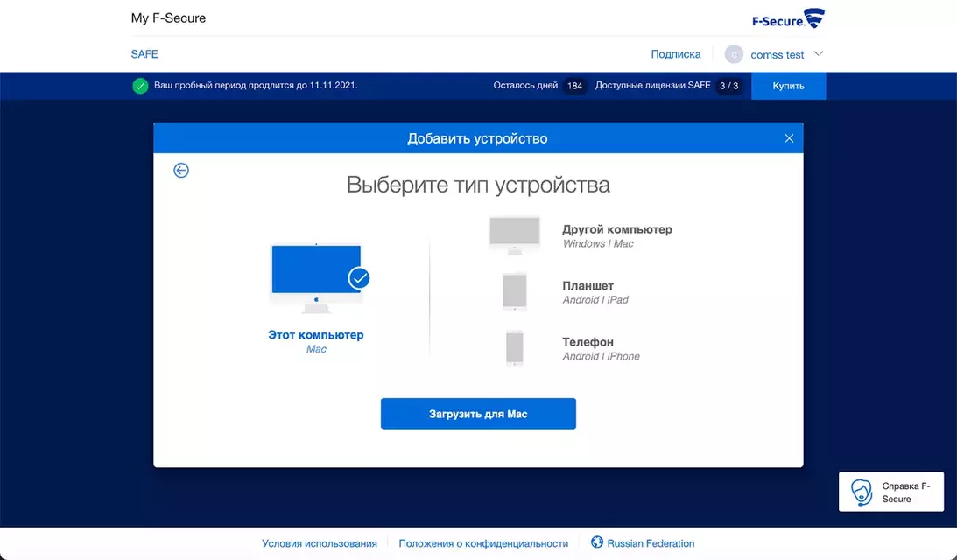Screen dimensions: 957x560
Task: Click the Android | iPad subtitle
Action: point(595,299)
